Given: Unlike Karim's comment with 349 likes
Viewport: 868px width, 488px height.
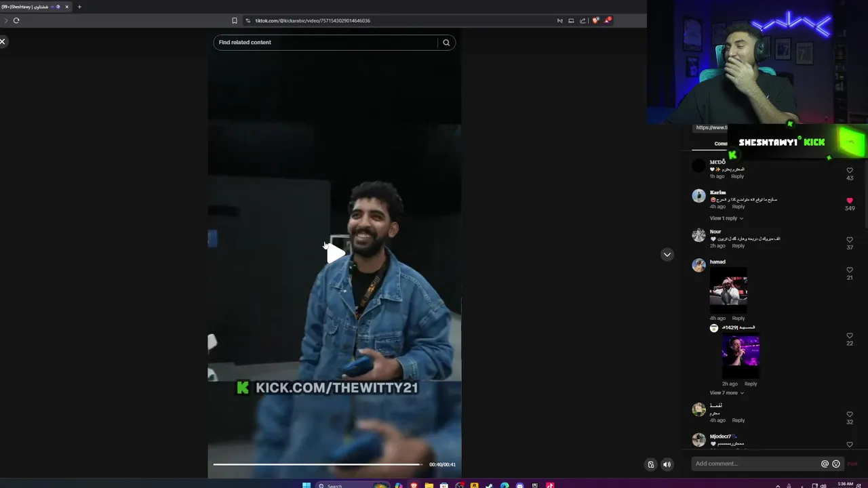Looking at the screenshot, I should (850, 201).
